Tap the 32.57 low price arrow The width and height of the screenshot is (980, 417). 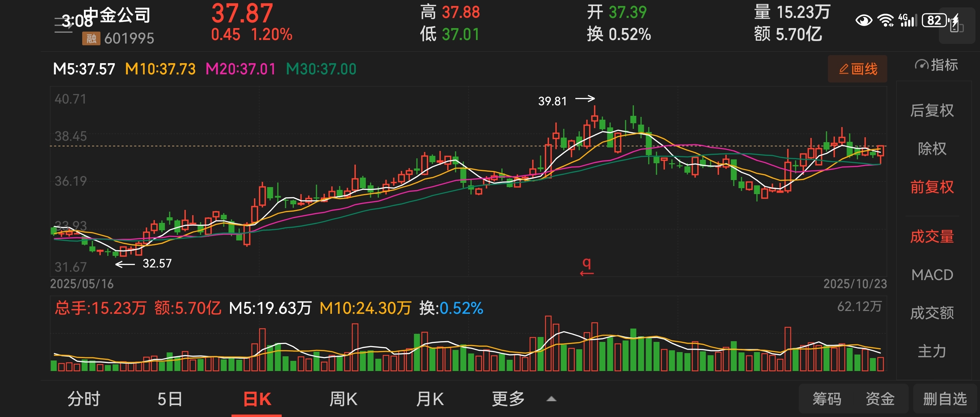coord(125,264)
